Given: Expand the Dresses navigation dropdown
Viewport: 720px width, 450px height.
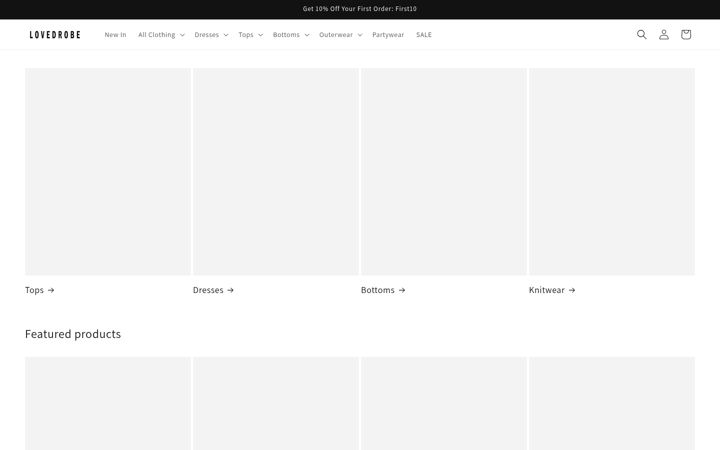Looking at the screenshot, I should coord(211,34).
